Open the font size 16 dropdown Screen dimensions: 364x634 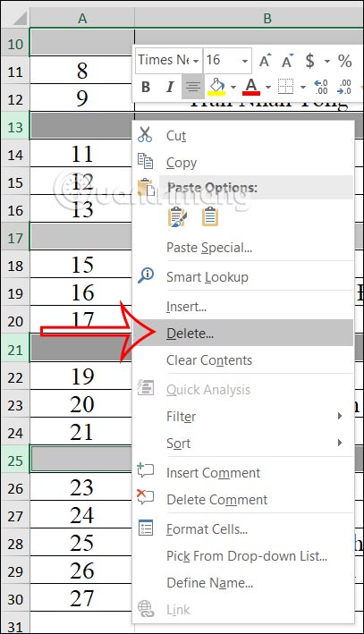coord(245,62)
